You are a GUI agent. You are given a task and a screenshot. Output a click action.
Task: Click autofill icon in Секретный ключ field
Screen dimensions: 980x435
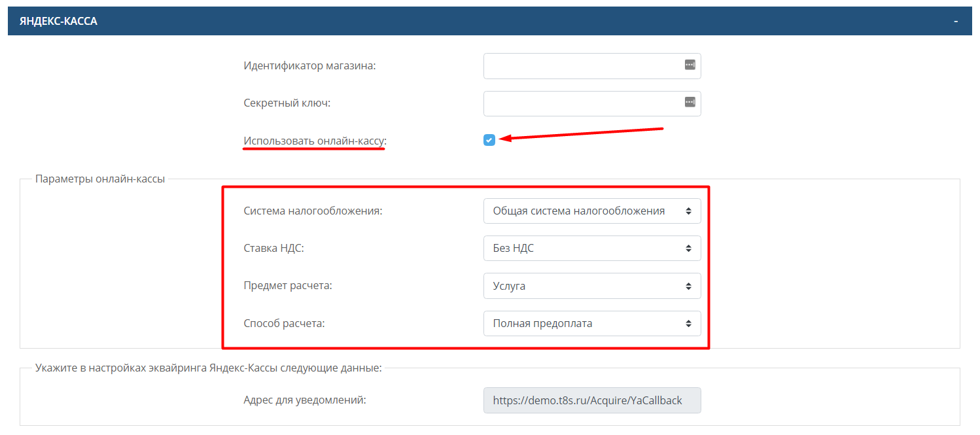click(690, 102)
